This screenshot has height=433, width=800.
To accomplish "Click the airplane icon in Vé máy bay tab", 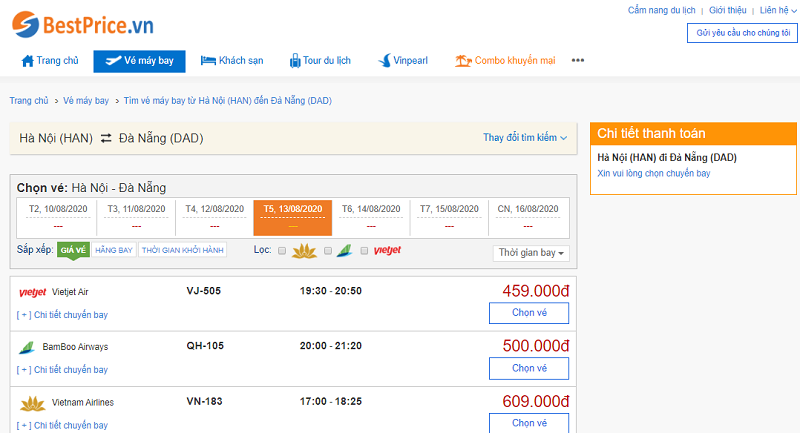I will [x=113, y=61].
